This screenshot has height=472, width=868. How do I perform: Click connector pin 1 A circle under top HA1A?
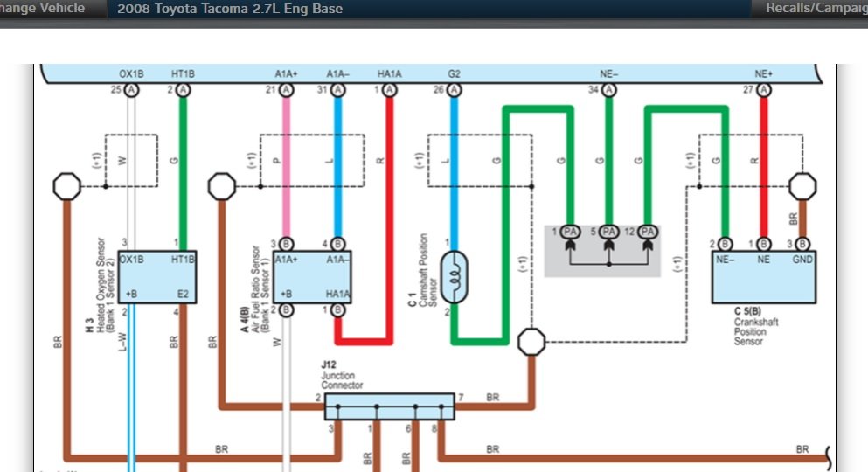click(x=390, y=90)
